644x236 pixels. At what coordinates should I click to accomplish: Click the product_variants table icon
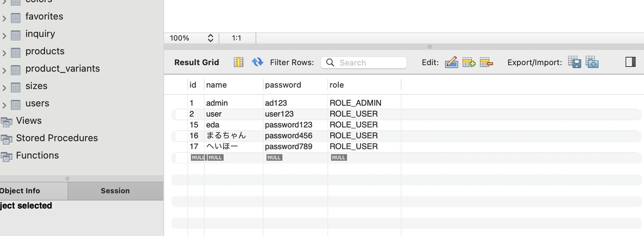(x=16, y=70)
